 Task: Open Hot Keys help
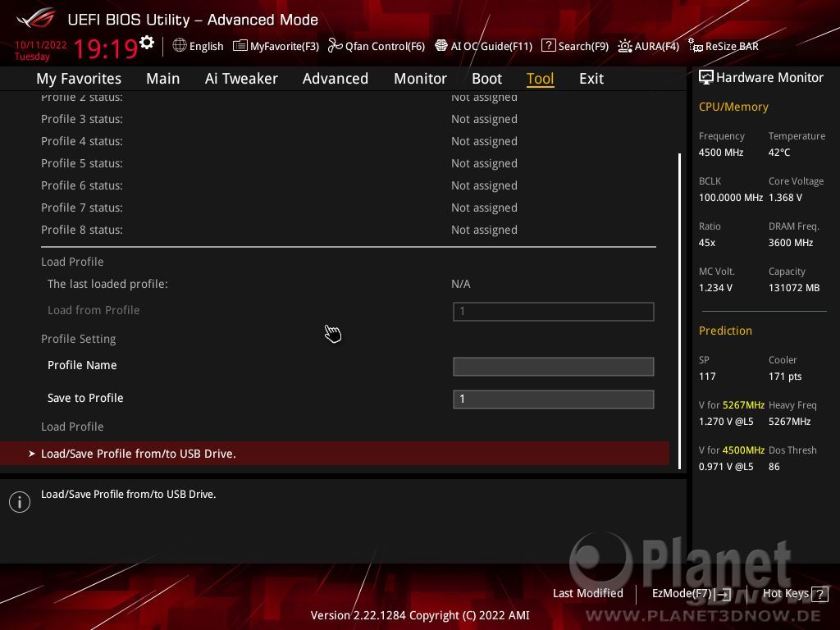pos(785,594)
